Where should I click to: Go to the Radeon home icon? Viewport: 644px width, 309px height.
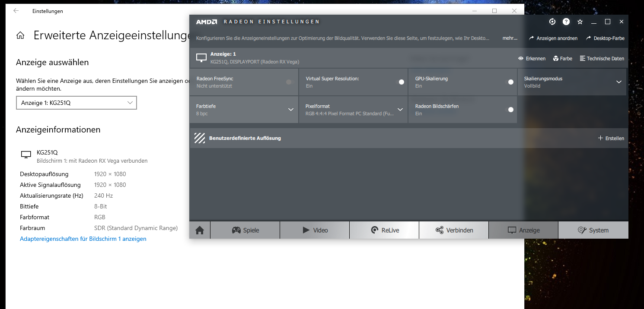(x=200, y=230)
